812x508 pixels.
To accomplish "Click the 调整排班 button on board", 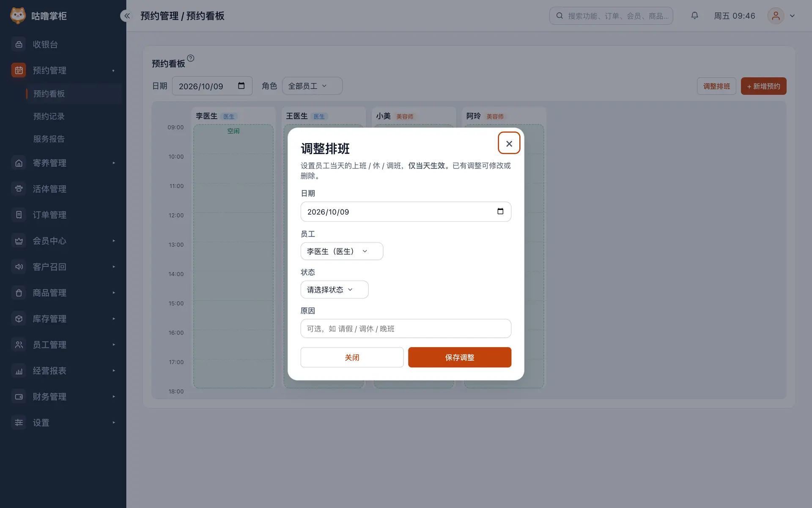I will pyautogui.click(x=716, y=86).
